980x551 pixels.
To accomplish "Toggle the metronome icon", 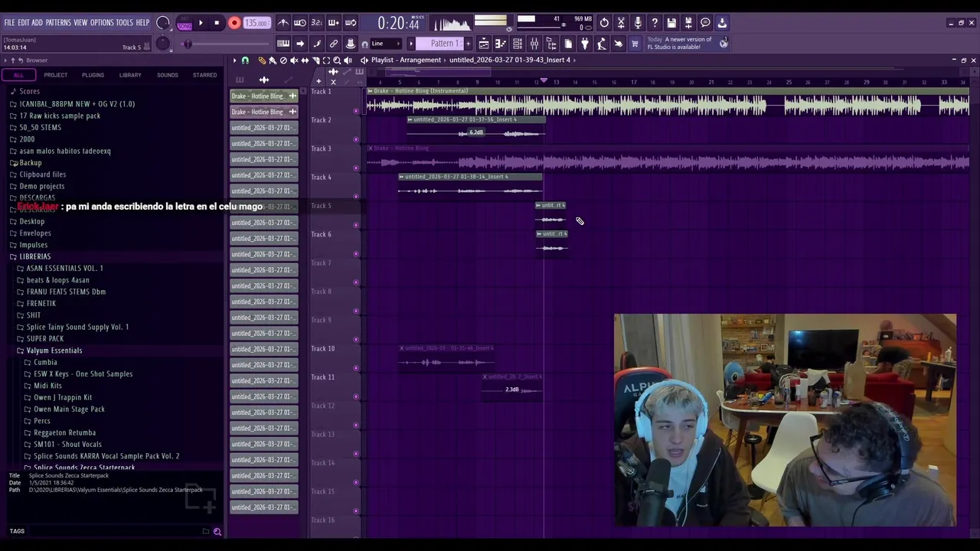I will (x=283, y=23).
